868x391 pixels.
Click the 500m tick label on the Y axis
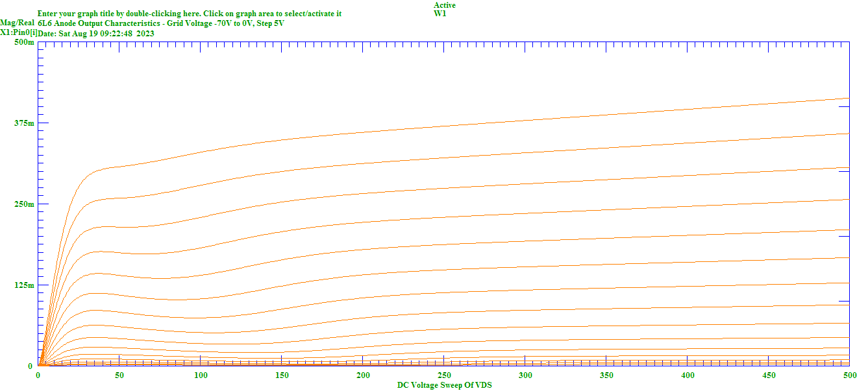[x=24, y=42]
